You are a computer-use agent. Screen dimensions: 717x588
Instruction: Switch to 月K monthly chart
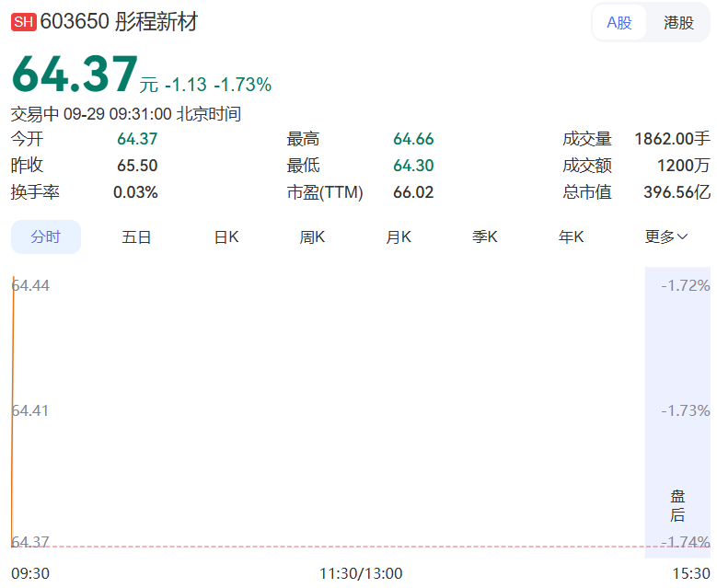[399, 236]
